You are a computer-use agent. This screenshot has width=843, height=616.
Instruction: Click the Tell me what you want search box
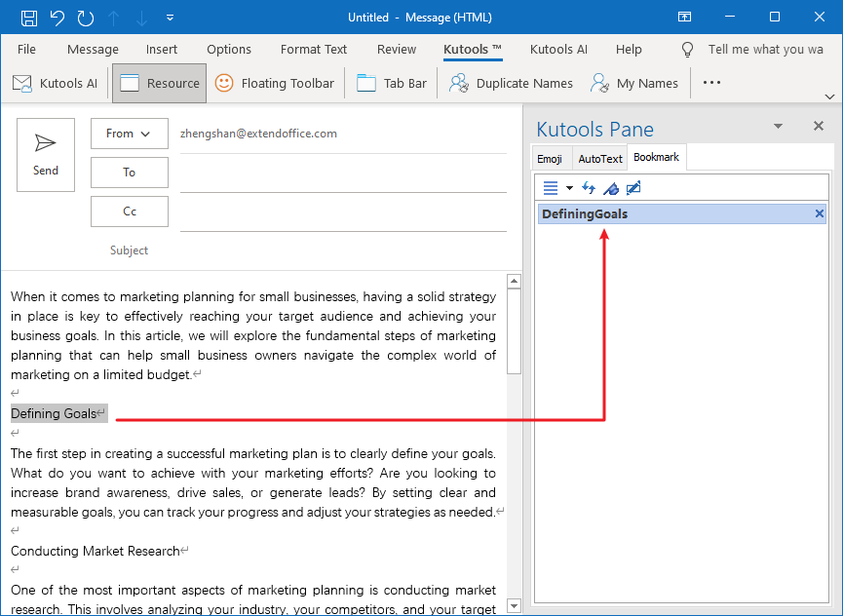point(766,50)
